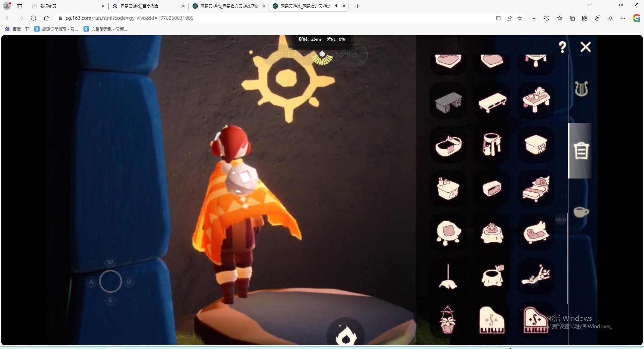Viewport: 644px width, 349px height.
Task: Select the hanging potted plant icon
Action: (x=447, y=319)
